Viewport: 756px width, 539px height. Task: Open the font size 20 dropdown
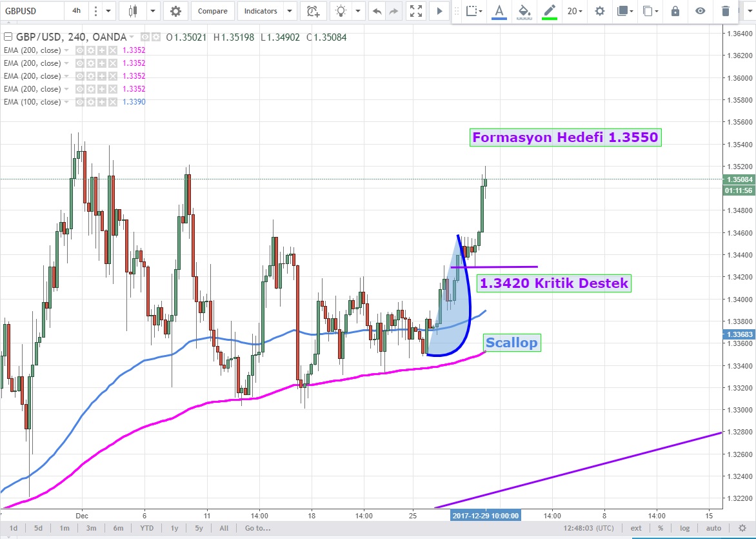(574, 11)
